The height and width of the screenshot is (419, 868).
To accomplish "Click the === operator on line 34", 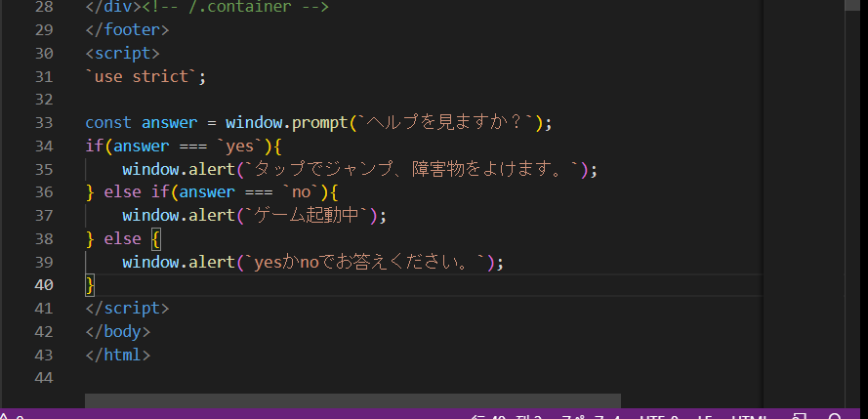I will click(192, 147).
